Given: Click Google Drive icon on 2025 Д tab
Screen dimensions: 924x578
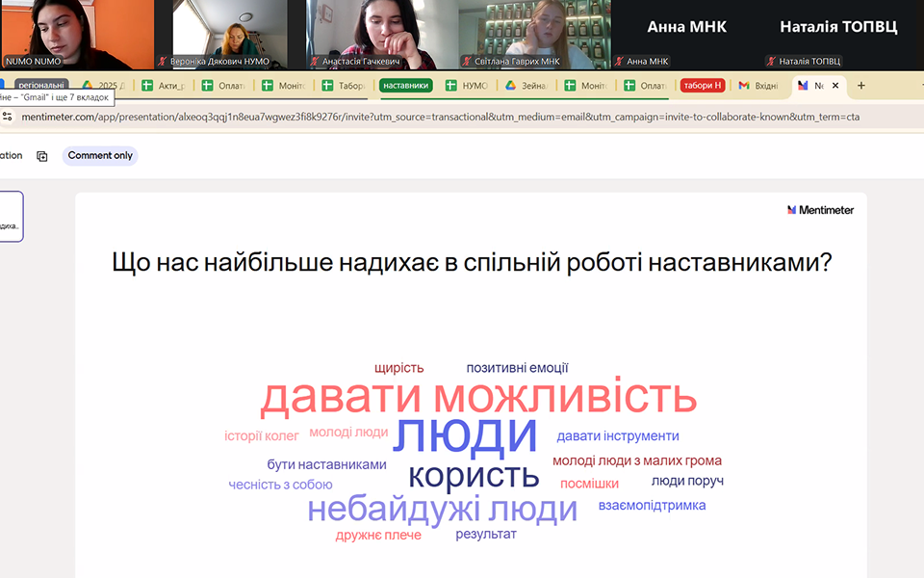Looking at the screenshot, I should (88, 86).
